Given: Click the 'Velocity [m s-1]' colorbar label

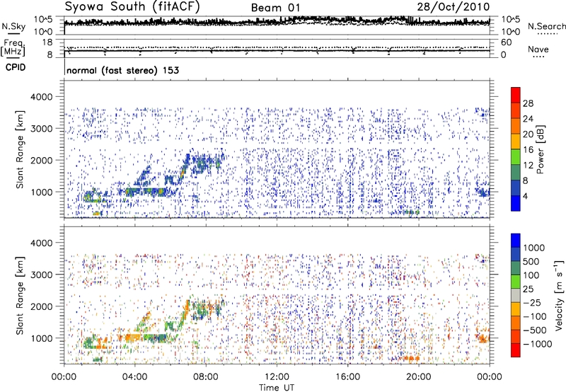Looking at the screenshot, I should pyautogui.click(x=559, y=295).
